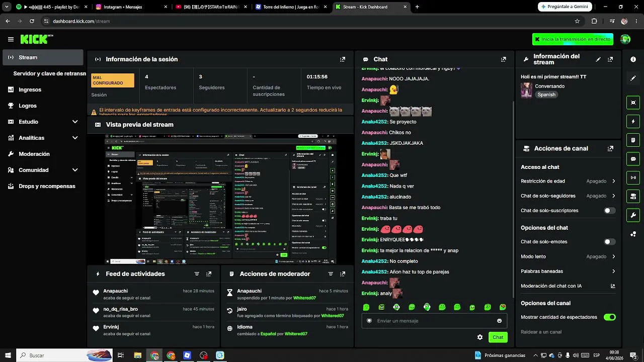The image size is (644, 362).
Task: Toggle the broadcast signal widget in right rail
Action: coord(633,177)
